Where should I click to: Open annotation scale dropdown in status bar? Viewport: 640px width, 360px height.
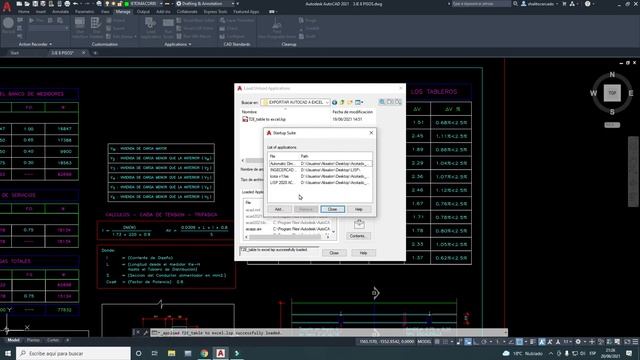tap(567, 342)
